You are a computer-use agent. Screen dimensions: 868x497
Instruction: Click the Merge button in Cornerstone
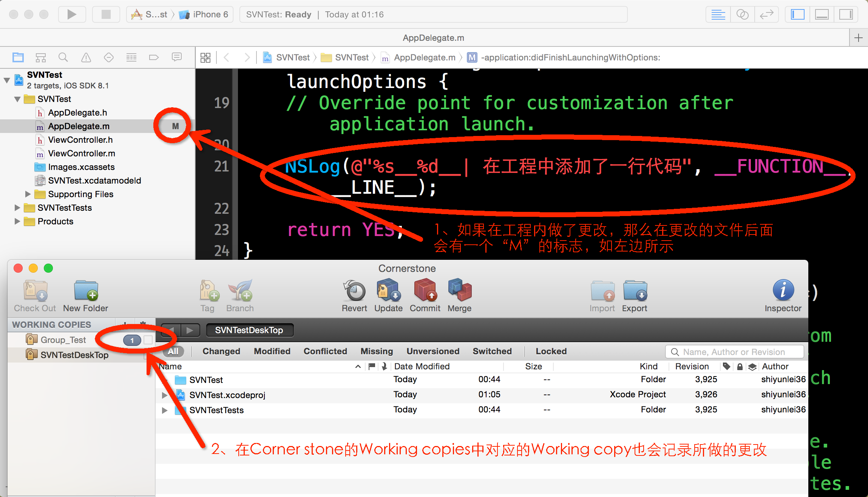(459, 296)
